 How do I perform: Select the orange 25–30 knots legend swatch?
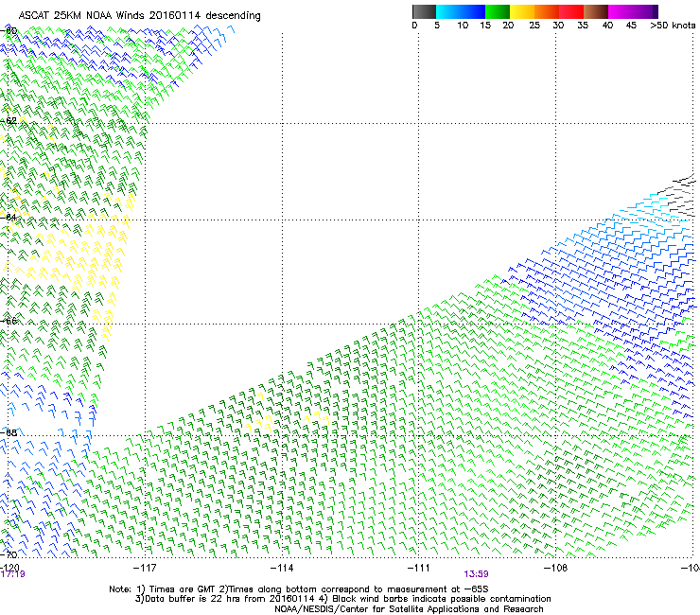[547, 11]
